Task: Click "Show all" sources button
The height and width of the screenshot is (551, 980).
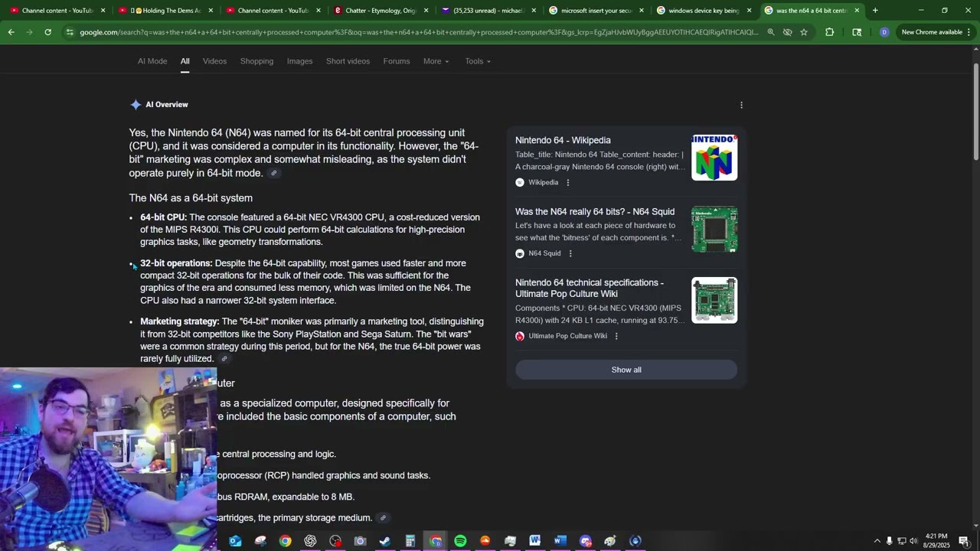Action: [626, 370]
